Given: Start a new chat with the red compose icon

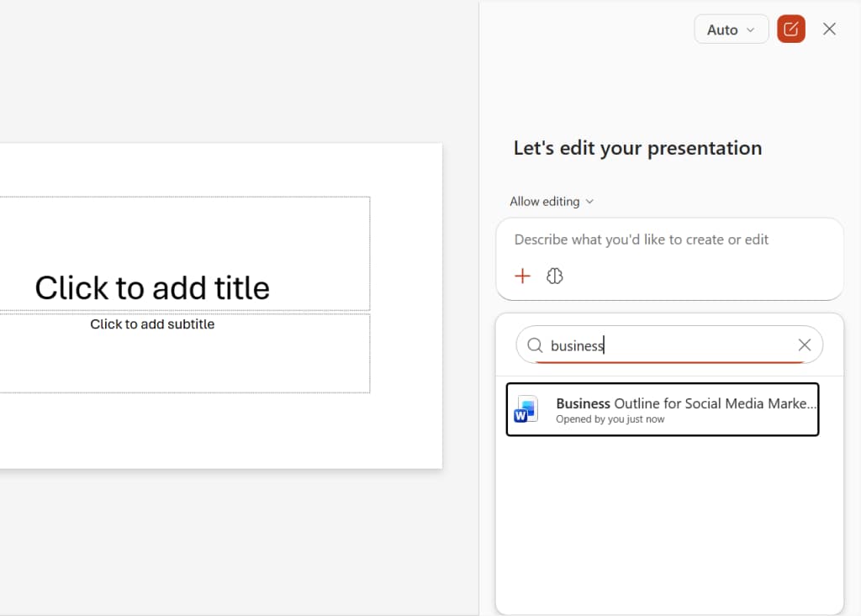Looking at the screenshot, I should click(790, 29).
